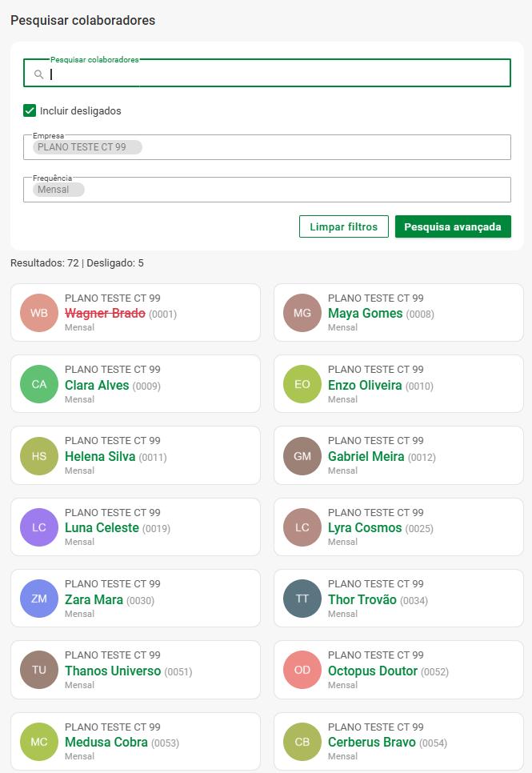This screenshot has height=773, width=532.
Task: Open Helena Silva's collaborator name link
Action: 100,457
